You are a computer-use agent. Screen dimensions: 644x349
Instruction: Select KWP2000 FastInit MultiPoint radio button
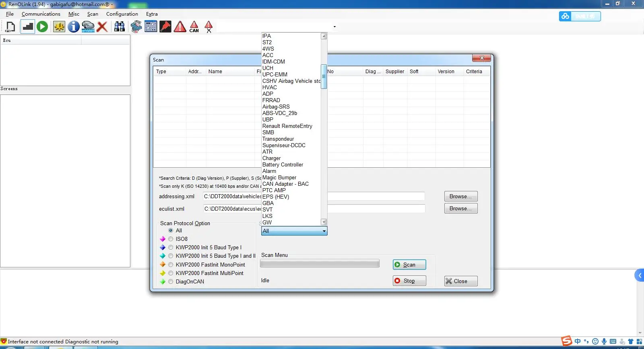click(x=171, y=273)
